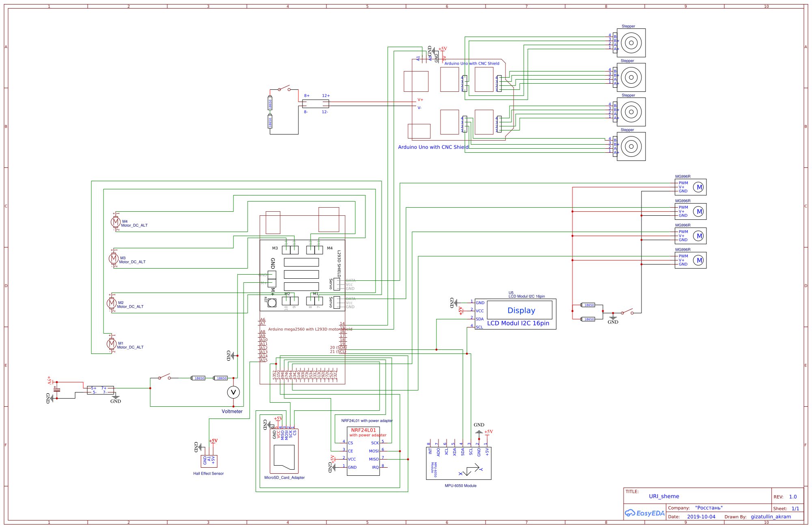Click the EasyEDA logo in title block

coord(645,513)
